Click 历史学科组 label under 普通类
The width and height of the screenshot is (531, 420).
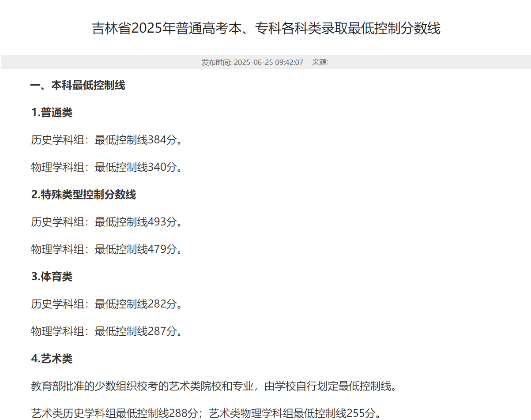57,140
